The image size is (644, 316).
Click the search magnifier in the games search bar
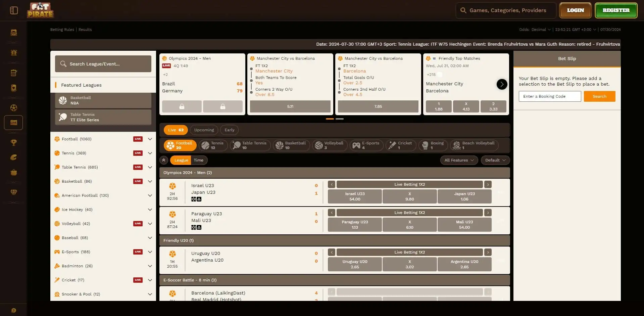(x=463, y=10)
